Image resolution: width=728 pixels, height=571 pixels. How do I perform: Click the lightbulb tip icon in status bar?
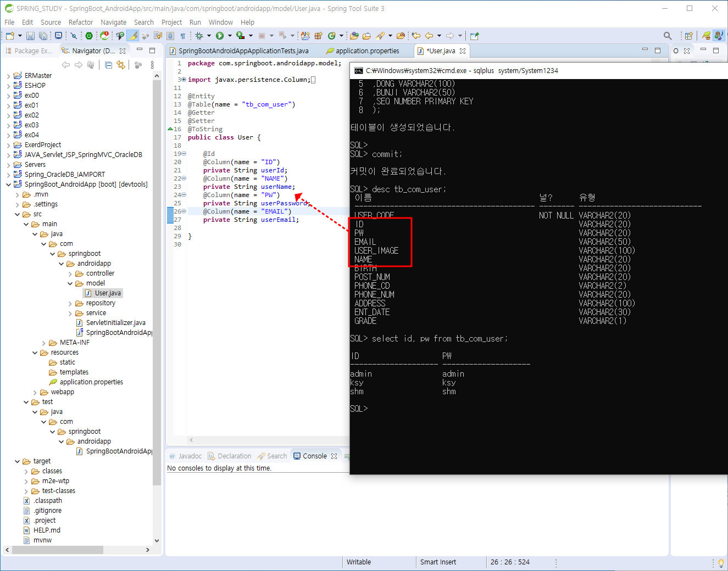(x=721, y=562)
